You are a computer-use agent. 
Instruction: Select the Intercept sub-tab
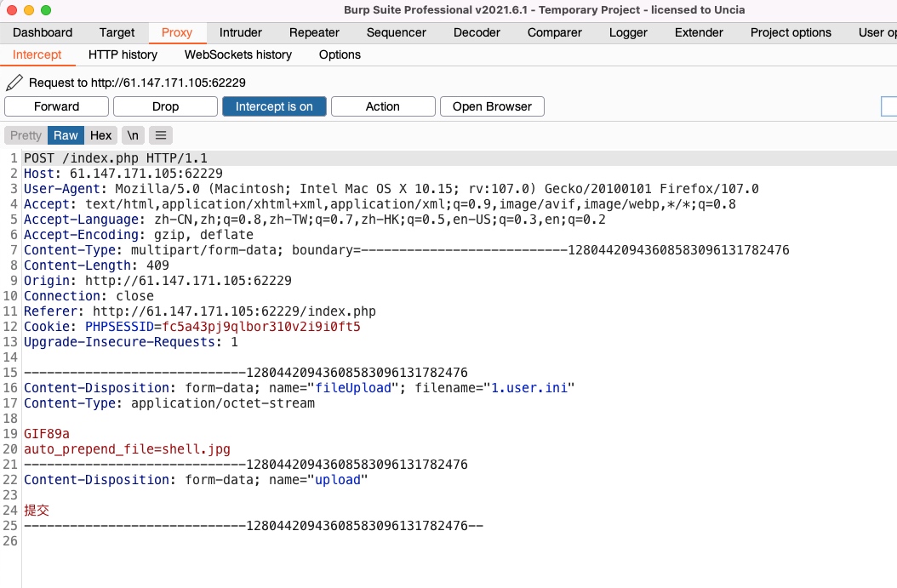click(37, 55)
